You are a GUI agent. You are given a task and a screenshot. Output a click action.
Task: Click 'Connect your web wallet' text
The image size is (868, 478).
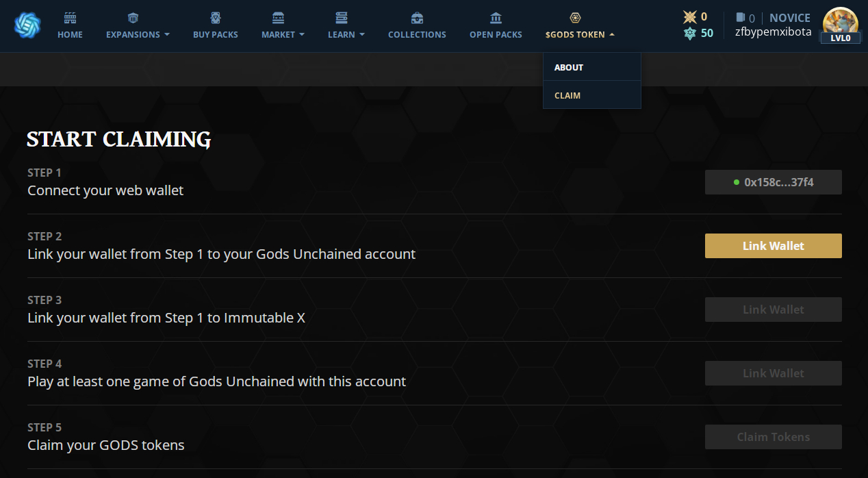click(105, 190)
